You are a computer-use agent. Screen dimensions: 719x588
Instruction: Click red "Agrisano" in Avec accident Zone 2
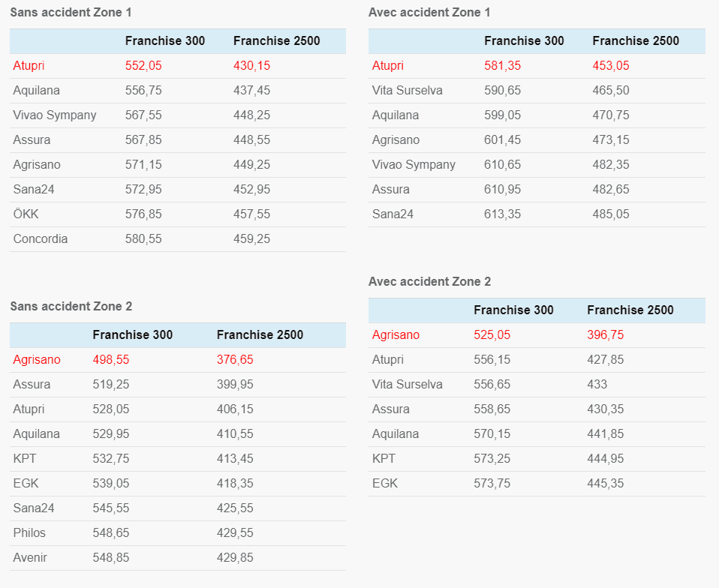click(x=396, y=335)
